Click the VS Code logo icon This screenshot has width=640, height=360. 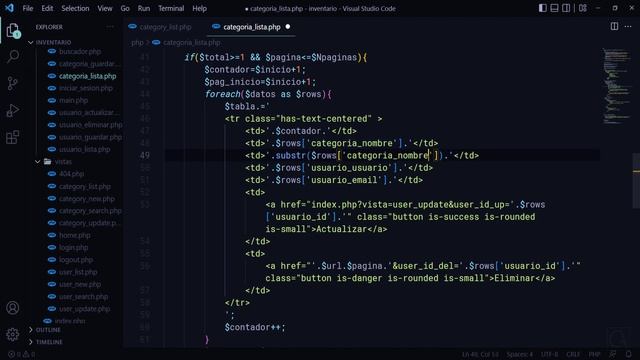pyautogui.click(x=9, y=8)
